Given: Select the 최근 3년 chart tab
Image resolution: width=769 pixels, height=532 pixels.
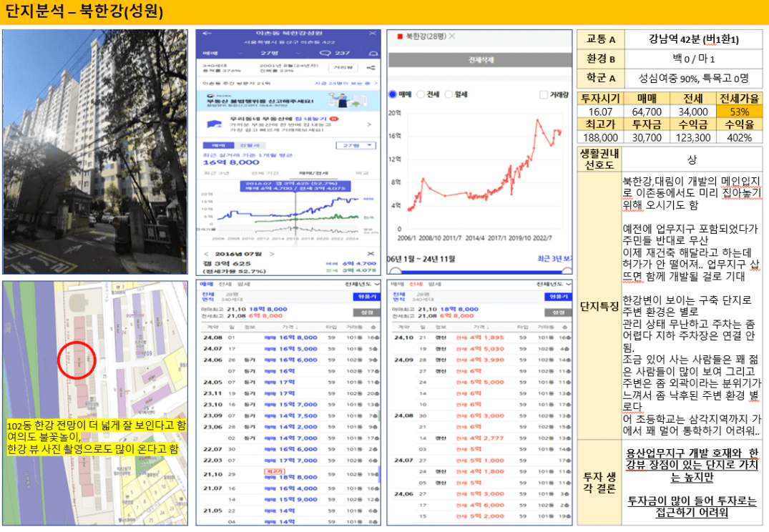Looking at the screenshot, I should (216, 173).
